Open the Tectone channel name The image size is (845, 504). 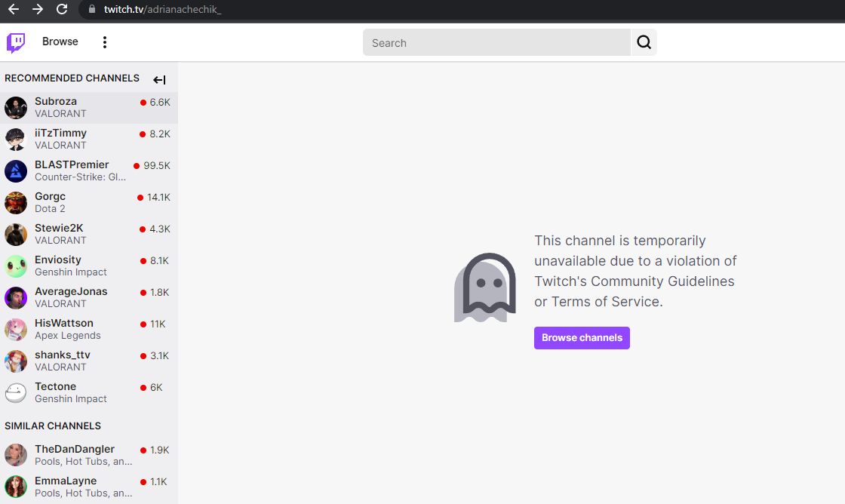pyautogui.click(x=56, y=386)
